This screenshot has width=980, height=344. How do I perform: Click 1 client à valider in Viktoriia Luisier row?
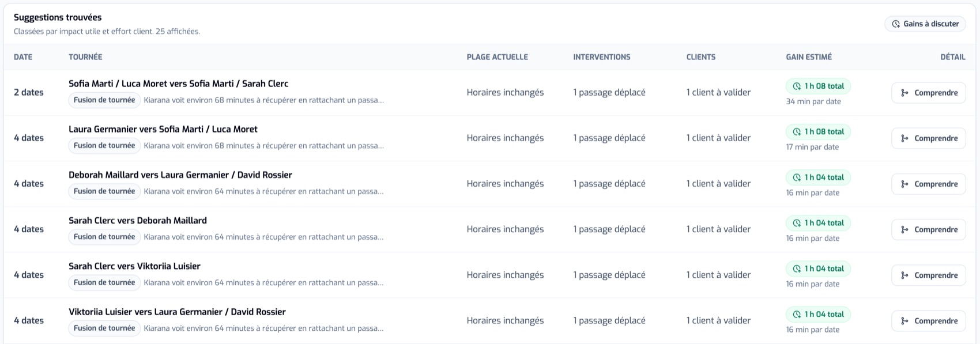(718, 320)
